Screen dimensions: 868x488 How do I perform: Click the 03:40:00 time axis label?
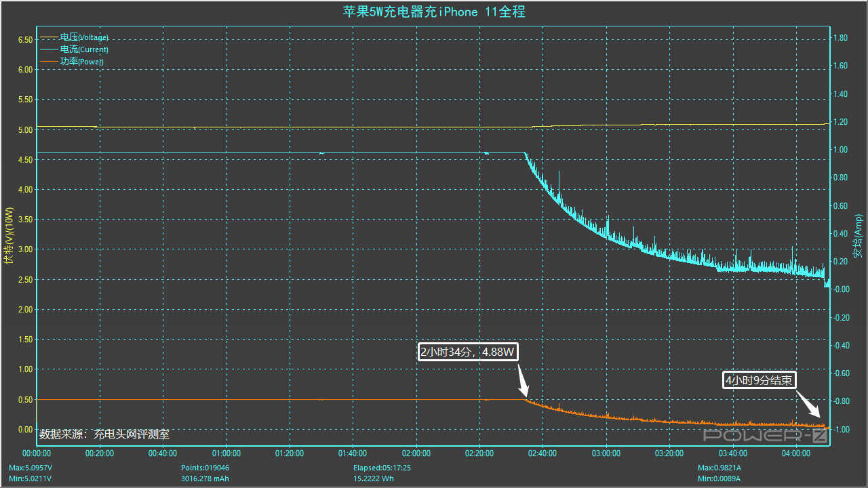click(732, 453)
